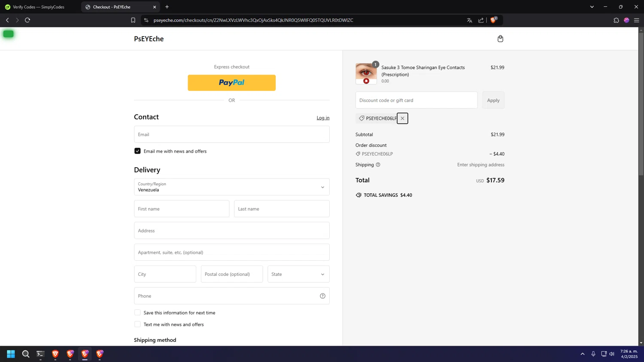This screenshot has width=644, height=362.
Task: Open the tab search dropdown arrow
Action: tap(592, 7)
